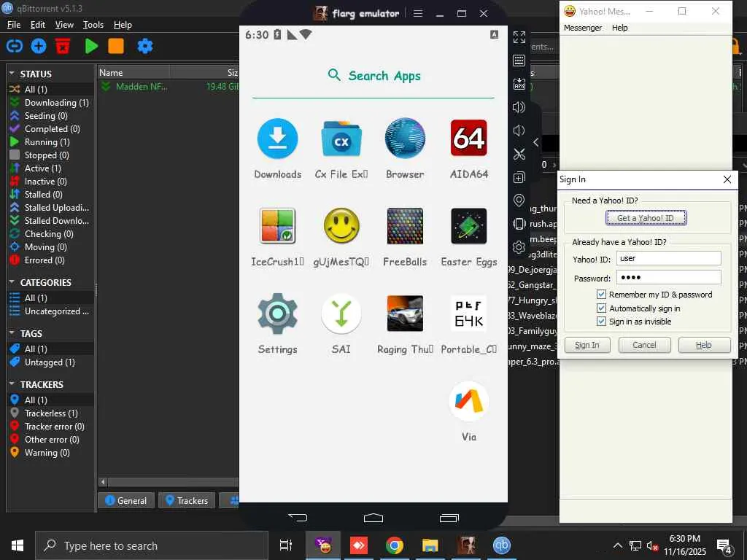Click the Sign In button
The width and height of the screenshot is (747, 560).
(587, 345)
